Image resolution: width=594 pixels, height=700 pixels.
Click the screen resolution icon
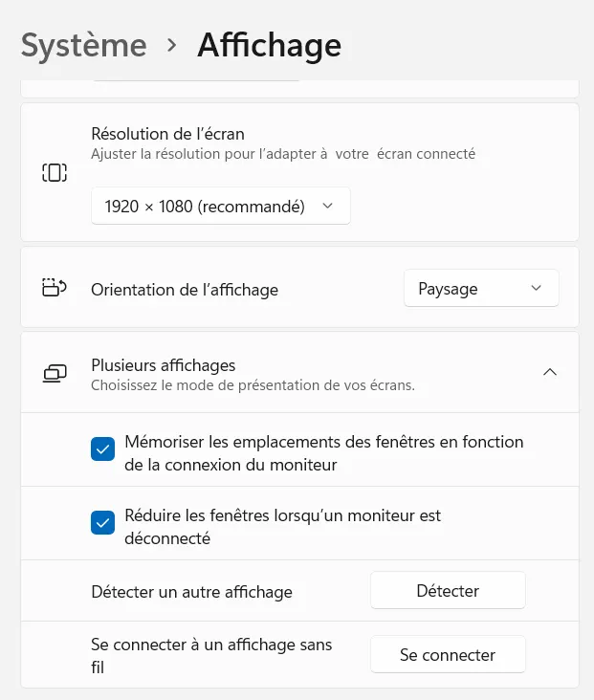coord(55,173)
